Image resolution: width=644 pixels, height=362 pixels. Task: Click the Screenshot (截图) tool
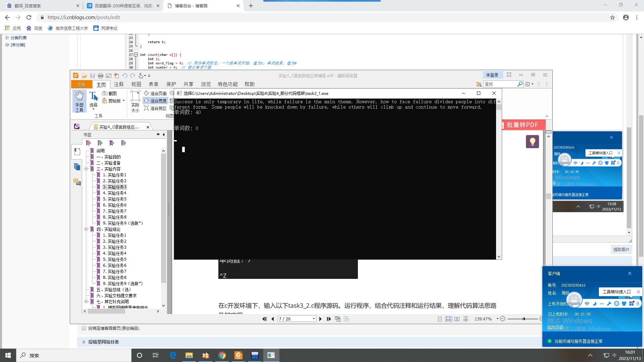click(109, 94)
